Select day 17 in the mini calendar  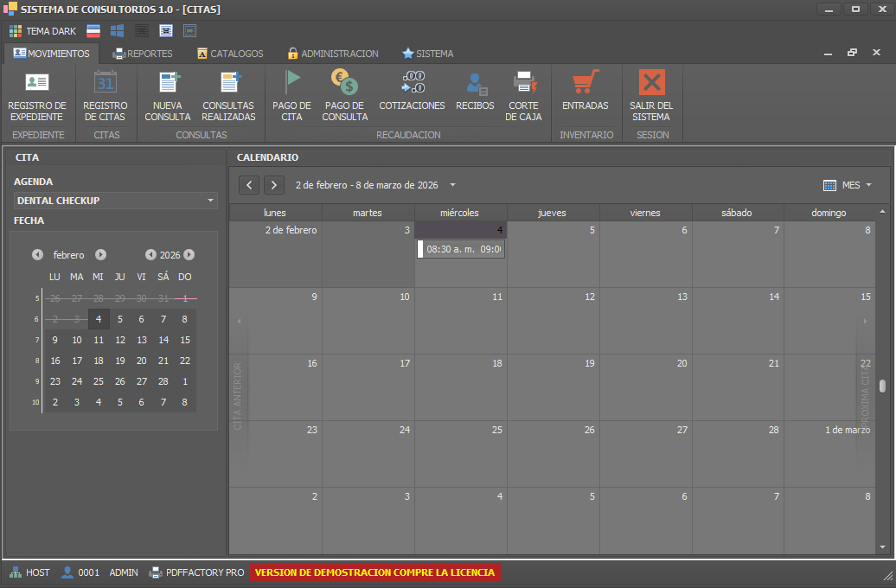(77, 361)
